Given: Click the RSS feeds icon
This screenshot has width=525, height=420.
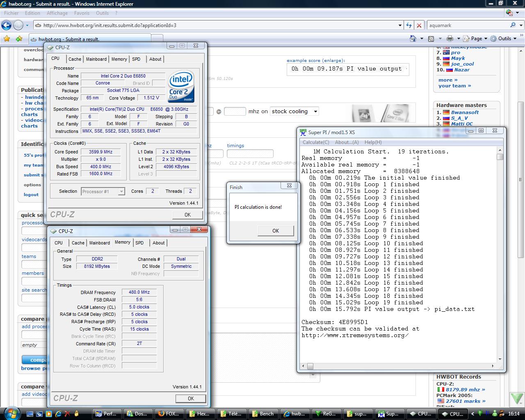Looking at the screenshot, I should click(431, 39).
